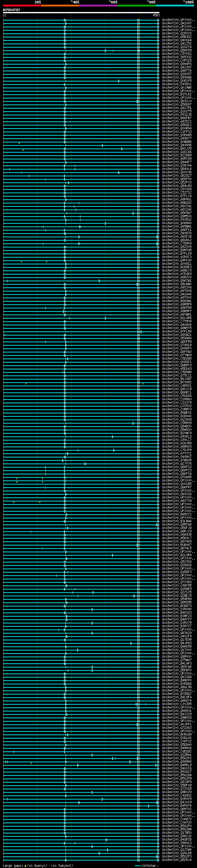Viewport: 197px width, 868px height.
Task: Open hit UniRef100_Q41752
Action: (177, 43)
